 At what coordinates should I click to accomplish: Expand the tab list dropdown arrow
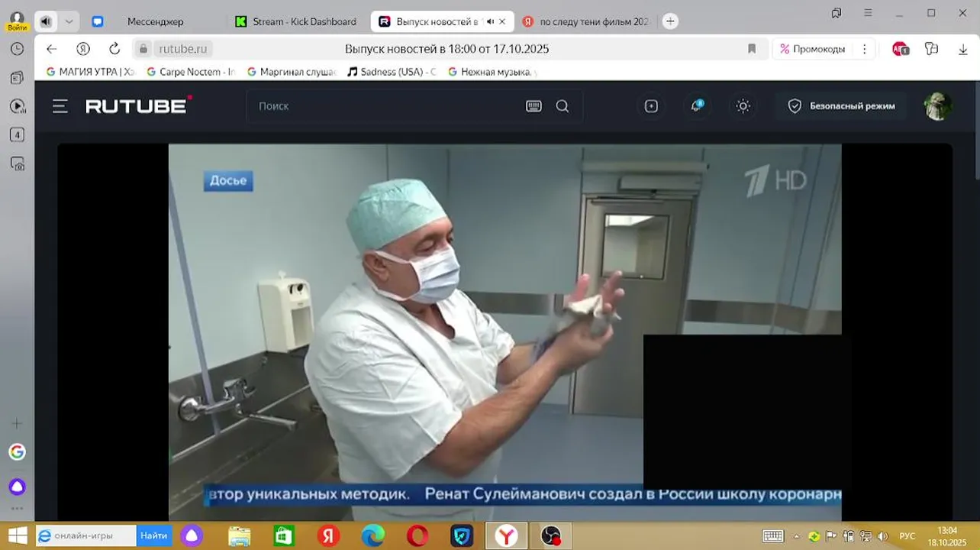(x=69, y=21)
